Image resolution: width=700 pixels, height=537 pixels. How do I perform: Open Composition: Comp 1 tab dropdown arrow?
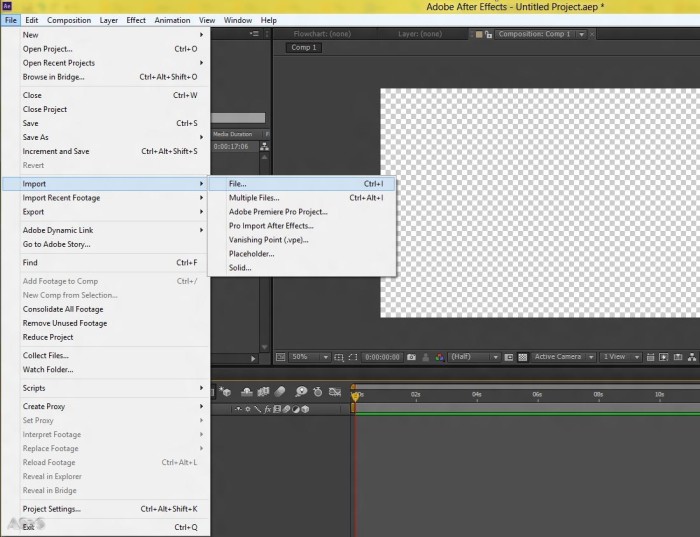[581, 34]
